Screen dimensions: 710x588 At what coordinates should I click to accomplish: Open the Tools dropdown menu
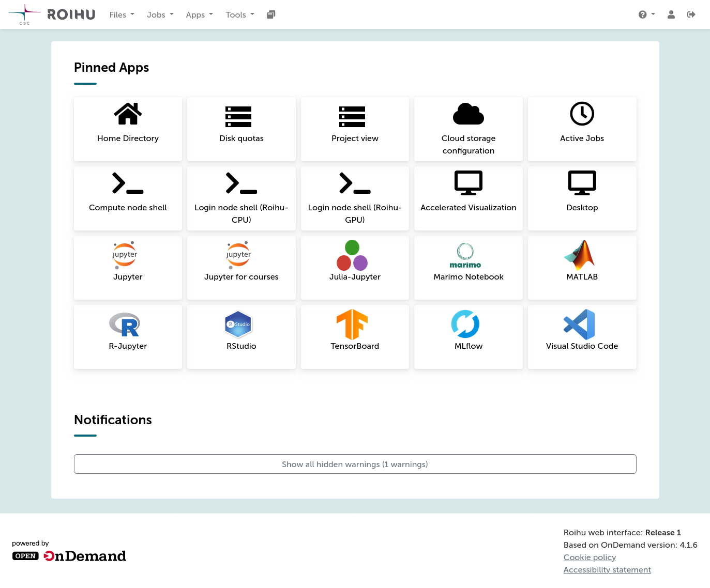[240, 14]
